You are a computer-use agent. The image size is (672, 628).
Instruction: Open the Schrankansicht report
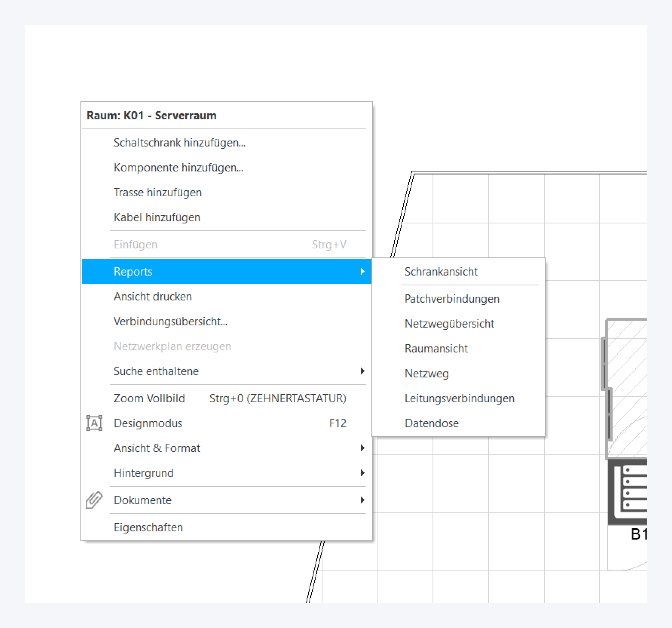point(441,272)
